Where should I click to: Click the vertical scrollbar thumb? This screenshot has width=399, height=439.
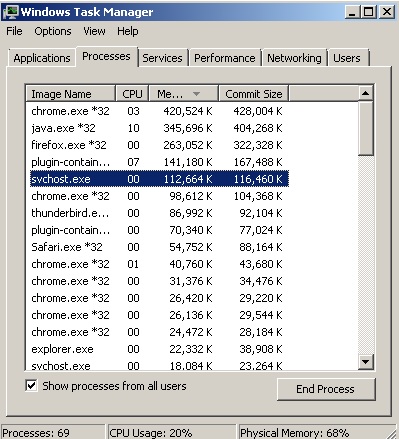[x=366, y=128]
